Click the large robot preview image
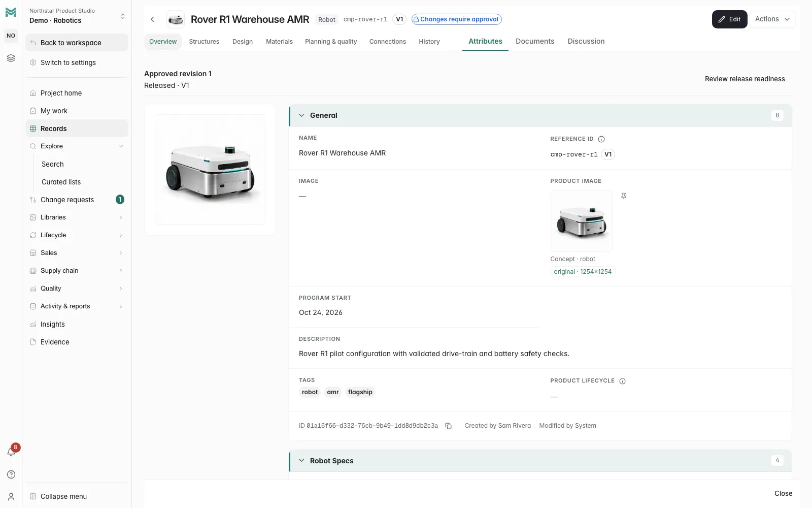Image resolution: width=812 pixels, height=508 pixels. [x=210, y=170]
